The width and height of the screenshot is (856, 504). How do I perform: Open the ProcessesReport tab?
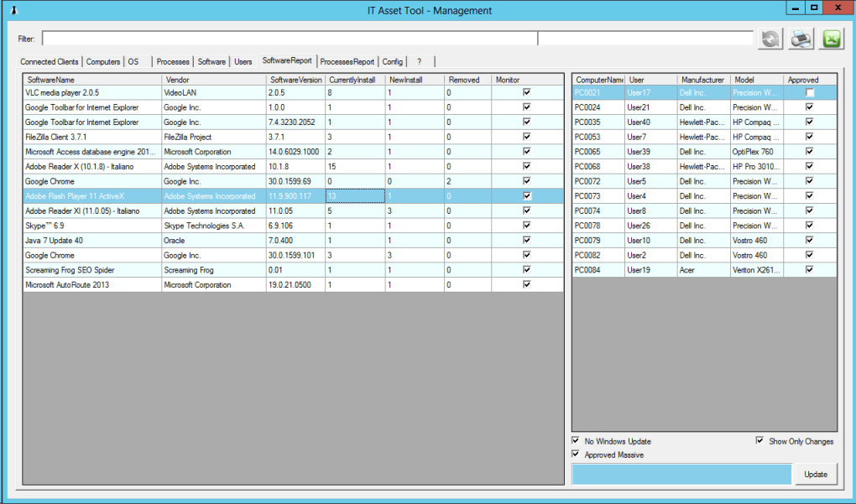347,62
